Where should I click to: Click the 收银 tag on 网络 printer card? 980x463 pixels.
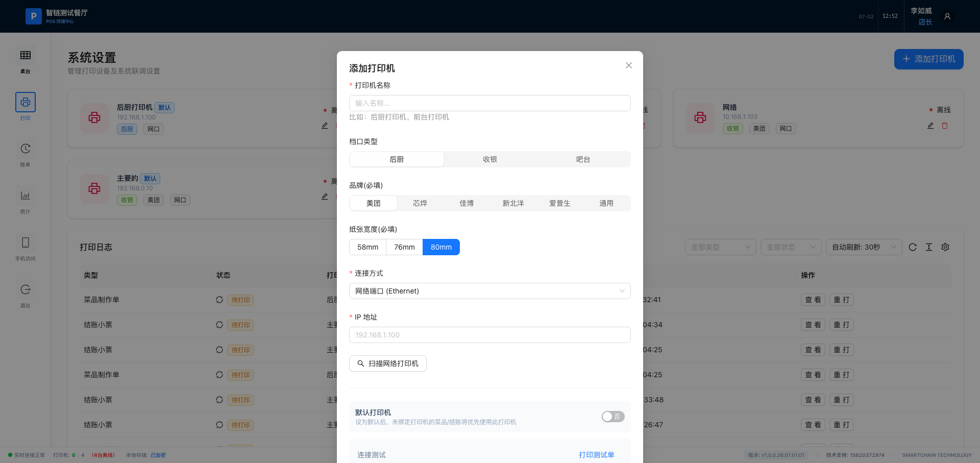point(733,129)
